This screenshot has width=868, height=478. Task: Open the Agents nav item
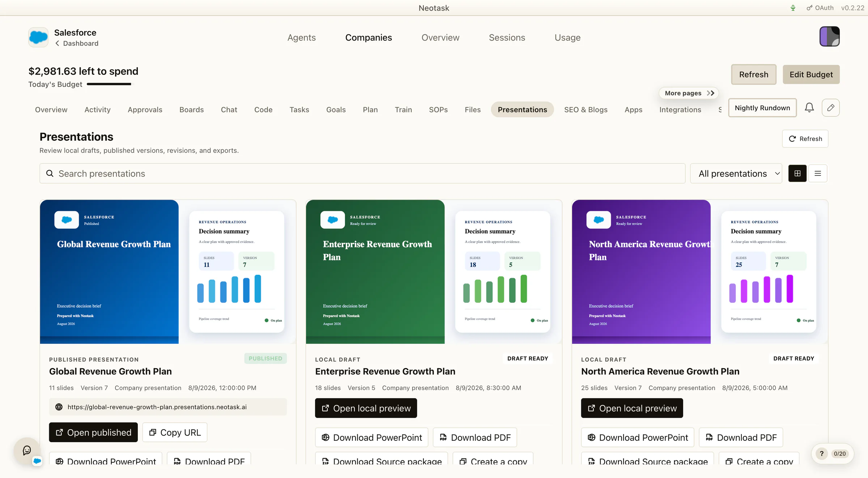[x=301, y=38]
